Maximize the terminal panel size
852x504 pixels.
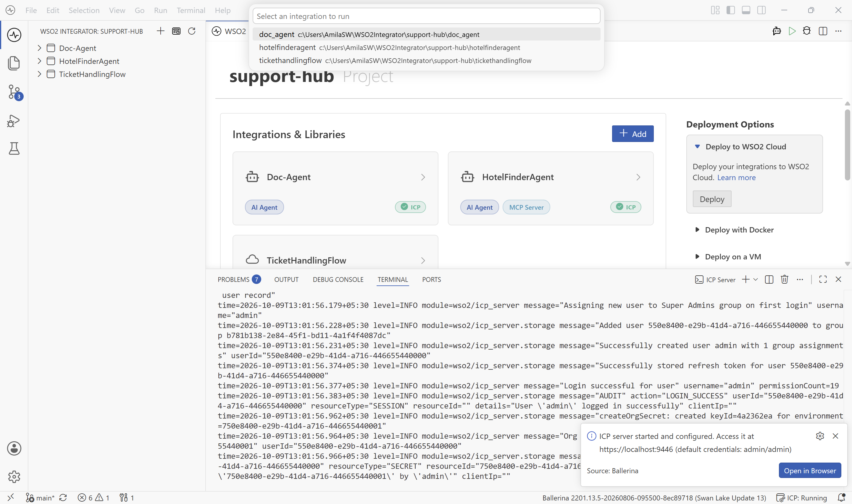click(x=823, y=280)
